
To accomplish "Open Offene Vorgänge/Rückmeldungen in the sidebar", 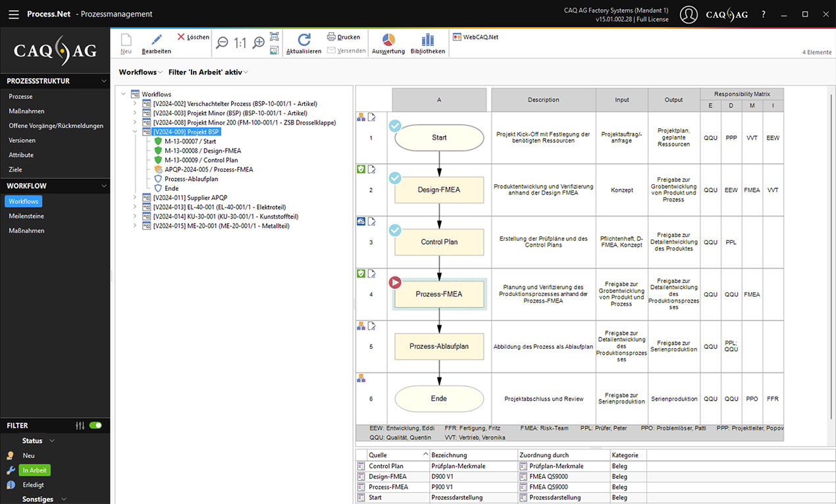I will 56,126.
